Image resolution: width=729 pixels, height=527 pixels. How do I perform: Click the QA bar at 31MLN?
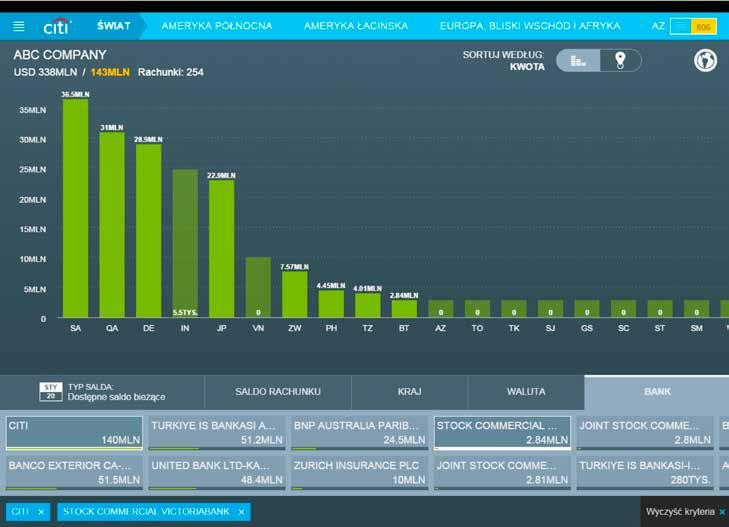click(112, 225)
